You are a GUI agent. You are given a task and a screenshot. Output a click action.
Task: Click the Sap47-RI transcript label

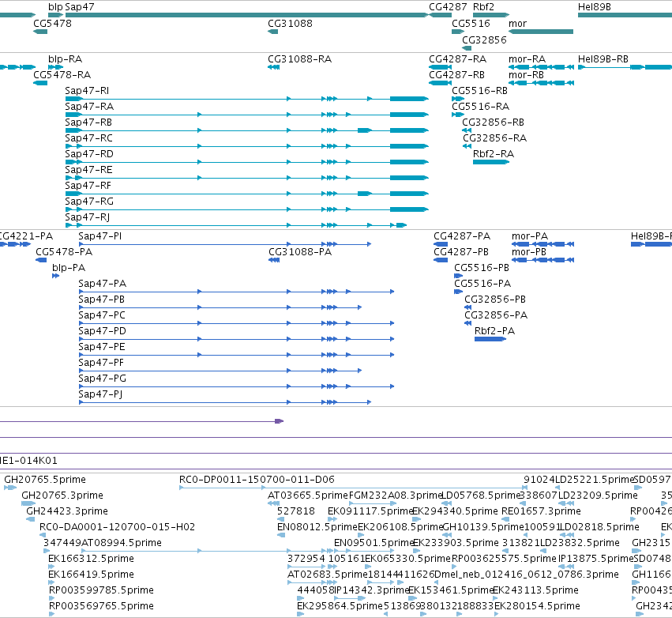pos(87,91)
